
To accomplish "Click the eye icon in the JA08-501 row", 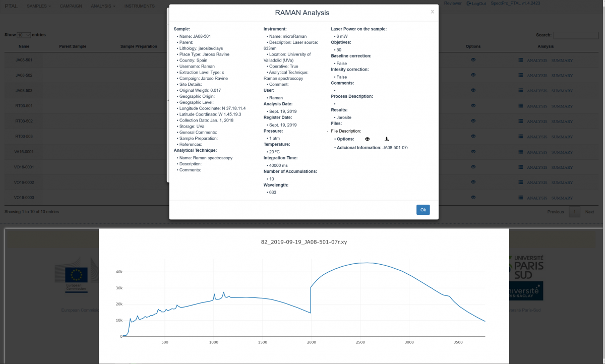I will click(473, 60).
